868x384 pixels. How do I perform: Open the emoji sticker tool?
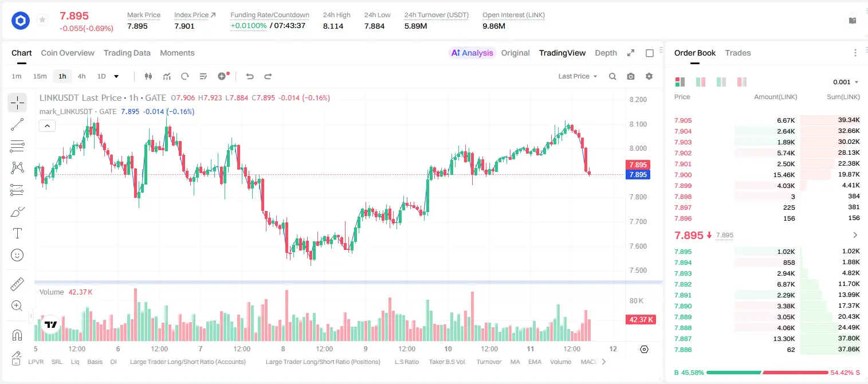click(x=17, y=255)
